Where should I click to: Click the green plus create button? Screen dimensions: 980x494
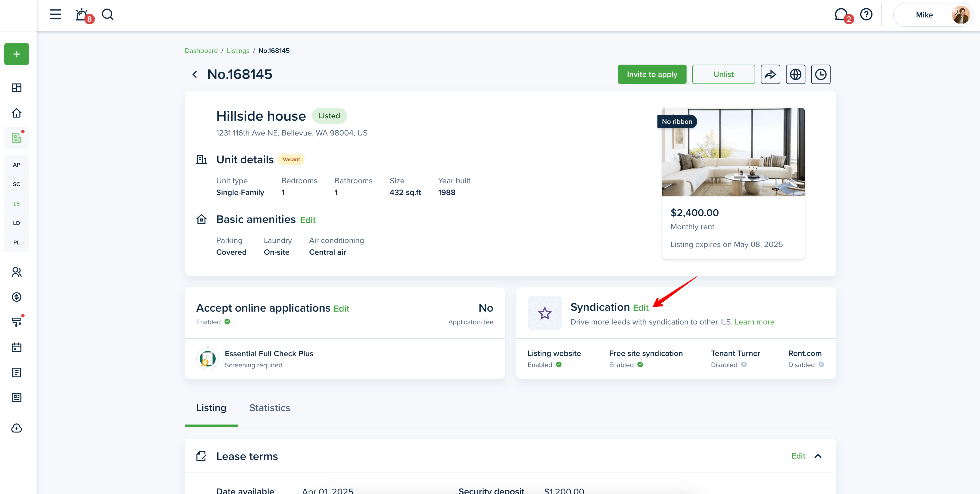[16, 54]
